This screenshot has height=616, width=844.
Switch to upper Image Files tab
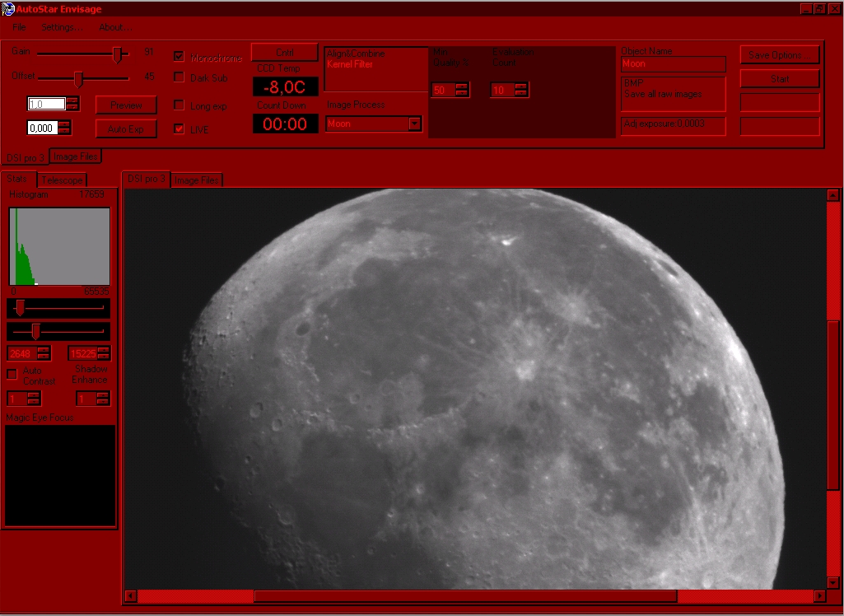click(x=76, y=156)
